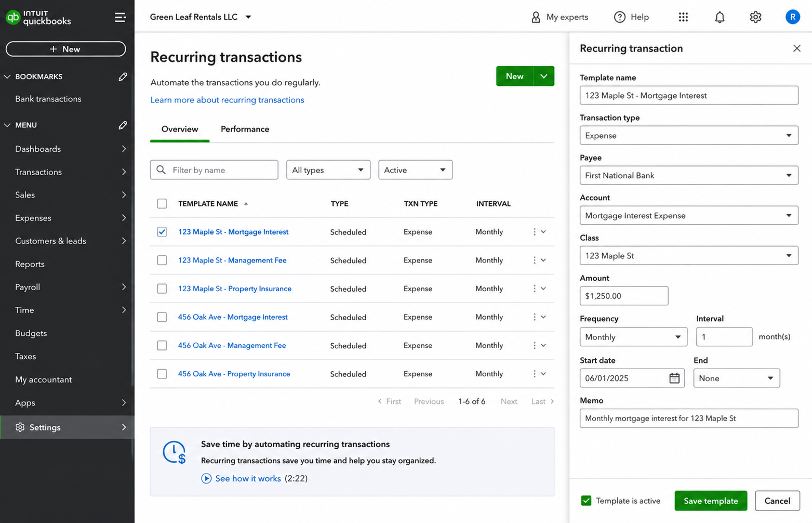The image size is (812, 523).
Task: Open the Account dropdown
Action: 689,215
